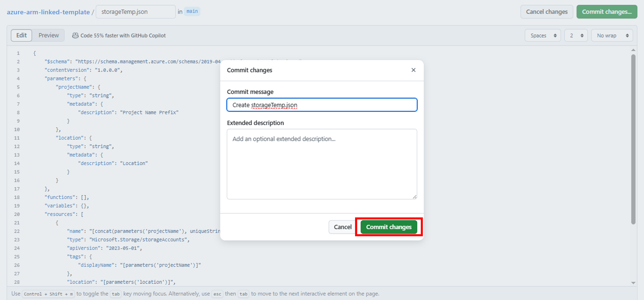
Task: Click the filename field showing storageTemp.json
Action: 136,12
